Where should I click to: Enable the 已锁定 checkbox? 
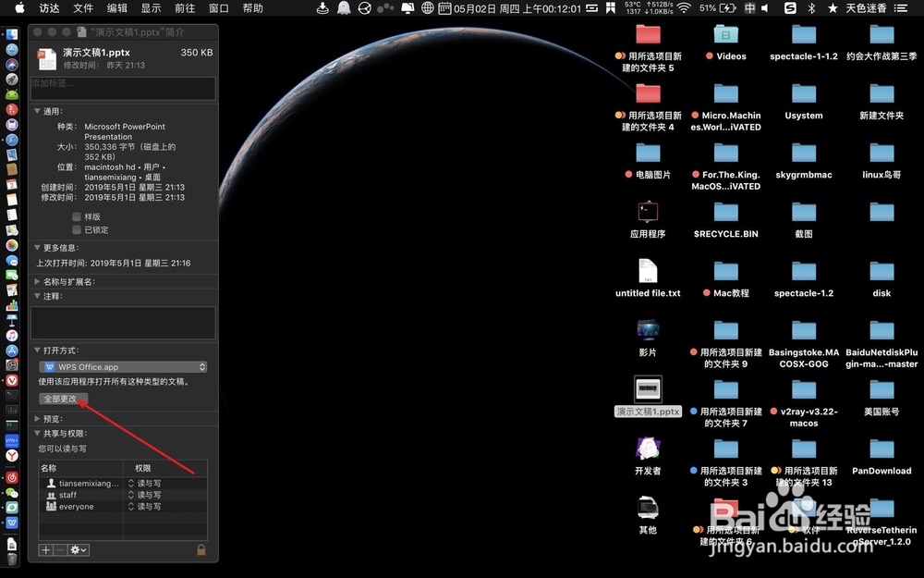point(77,229)
